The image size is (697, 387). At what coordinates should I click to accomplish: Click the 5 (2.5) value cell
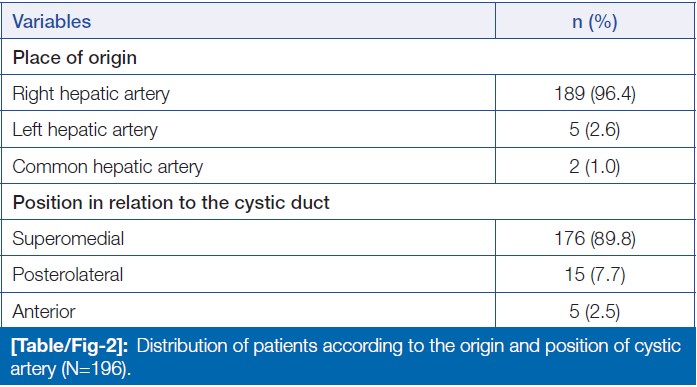tap(595, 311)
